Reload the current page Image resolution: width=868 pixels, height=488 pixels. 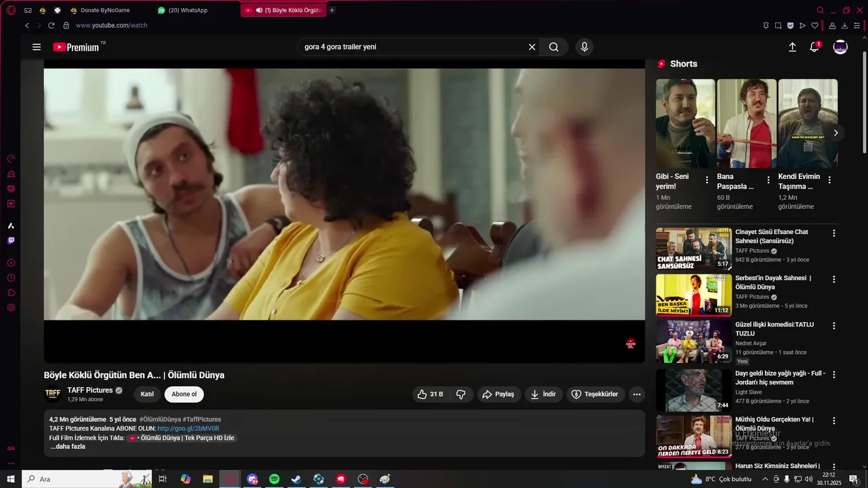[x=51, y=26]
